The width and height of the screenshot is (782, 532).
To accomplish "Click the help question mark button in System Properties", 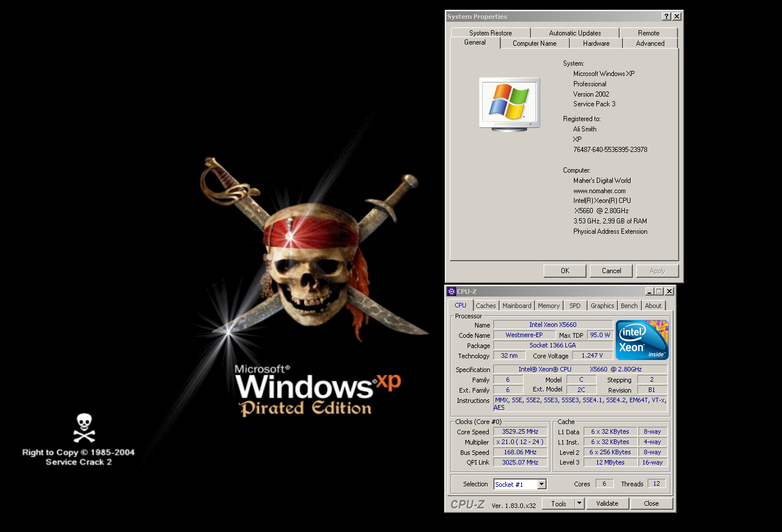I will point(667,17).
